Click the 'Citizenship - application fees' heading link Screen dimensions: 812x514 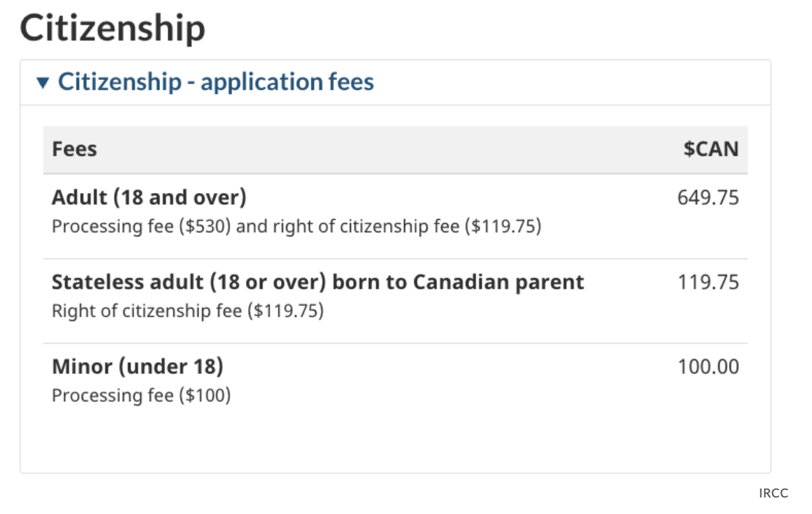[216, 82]
